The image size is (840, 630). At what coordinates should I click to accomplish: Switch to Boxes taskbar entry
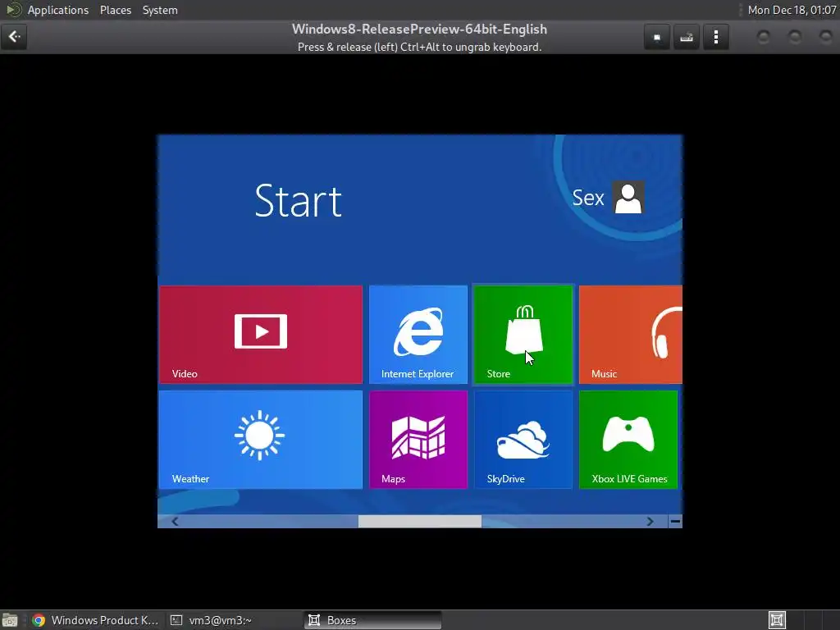click(373, 620)
